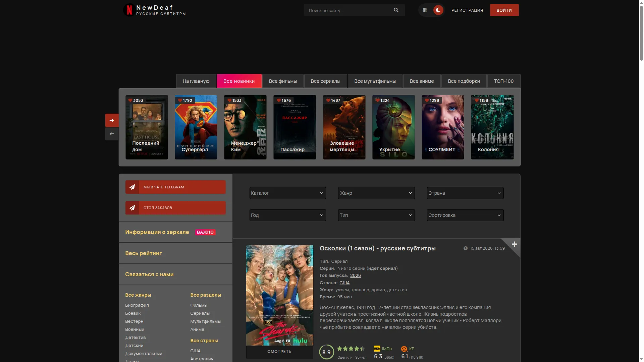Open the Мультфильмы section link in sidebar
The image size is (644, 362).
[205, 321]
